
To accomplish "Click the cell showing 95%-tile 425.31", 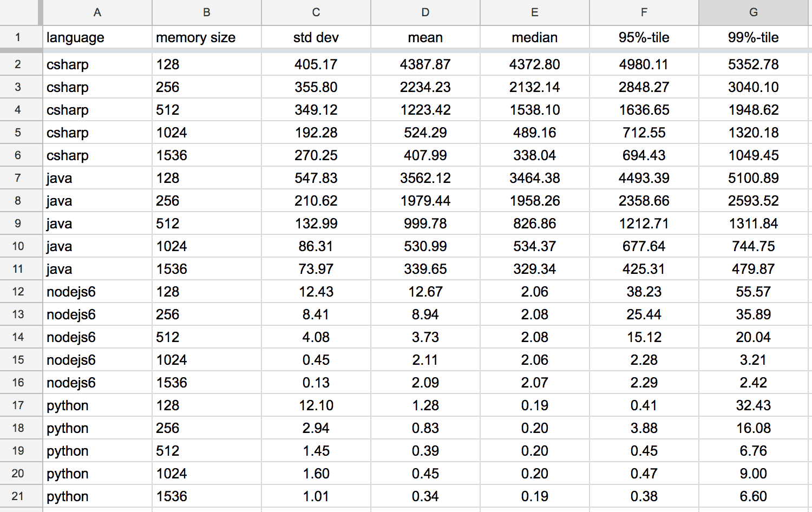I will 644,268.
